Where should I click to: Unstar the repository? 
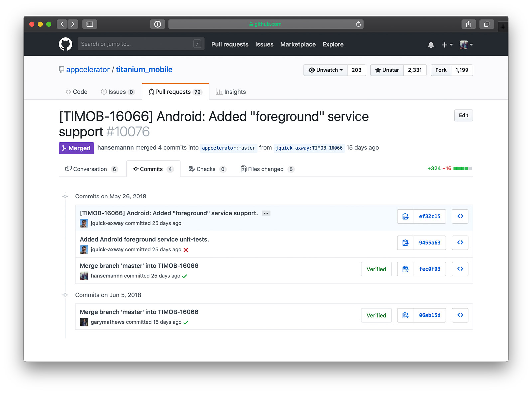coord(387,70)
